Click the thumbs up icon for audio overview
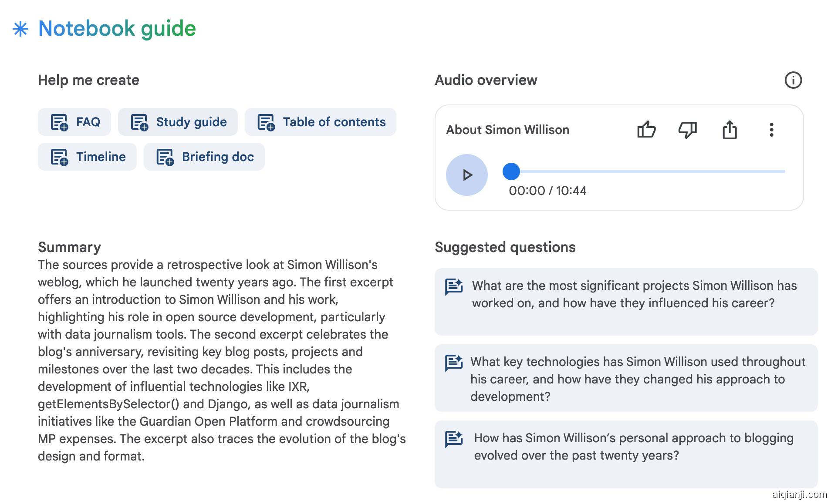Viewport: 831px width, 504px height. [x=646, y=130]
